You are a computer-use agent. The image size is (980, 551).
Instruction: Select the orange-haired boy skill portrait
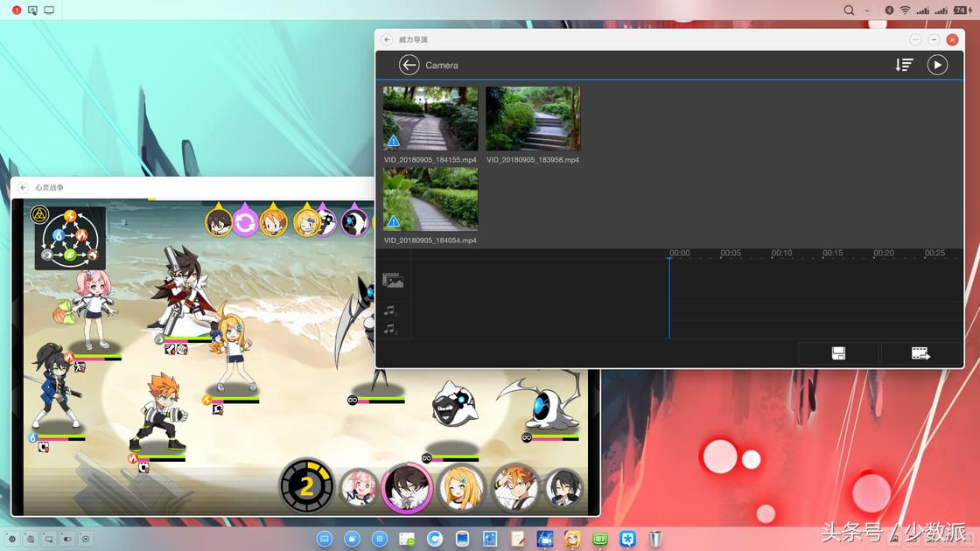coord(514,487)
